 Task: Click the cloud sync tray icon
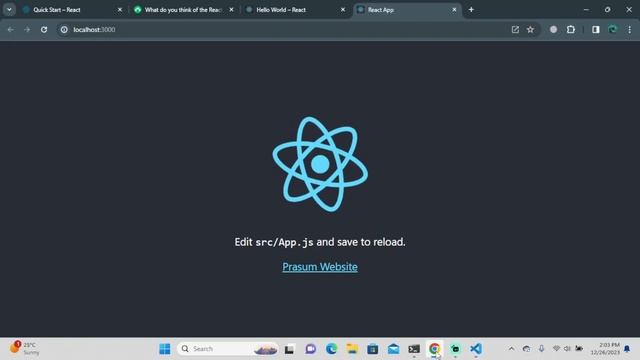tap(527, 349)
